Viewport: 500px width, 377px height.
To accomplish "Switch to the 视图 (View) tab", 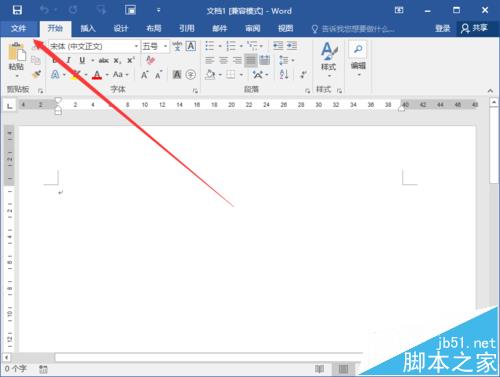I will click(x=286, y=28).
